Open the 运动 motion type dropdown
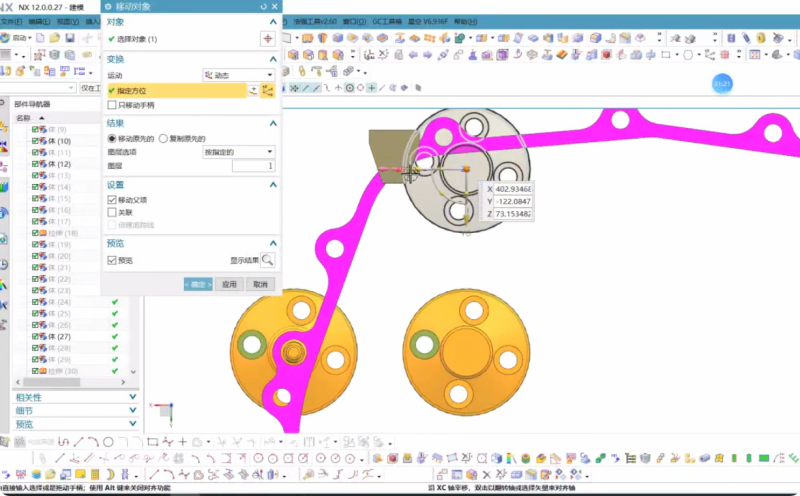The image size is (800, 496). (x=238, y=75)
